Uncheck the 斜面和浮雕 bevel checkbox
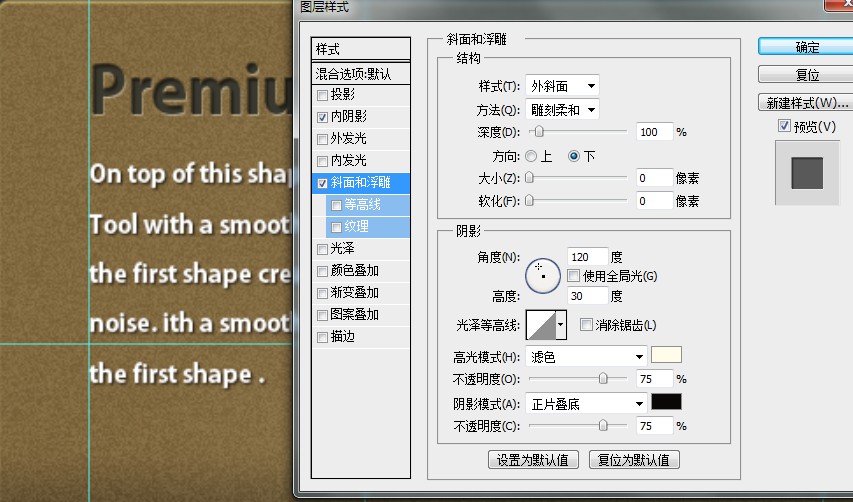This screenshot has height=502, width=853. point(323,183)
